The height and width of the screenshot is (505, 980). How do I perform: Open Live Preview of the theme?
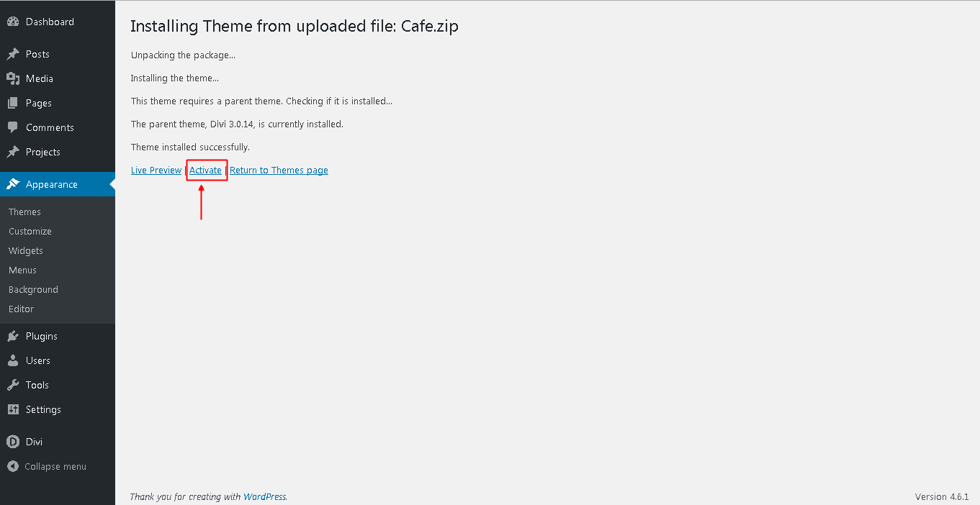(156, 170)
